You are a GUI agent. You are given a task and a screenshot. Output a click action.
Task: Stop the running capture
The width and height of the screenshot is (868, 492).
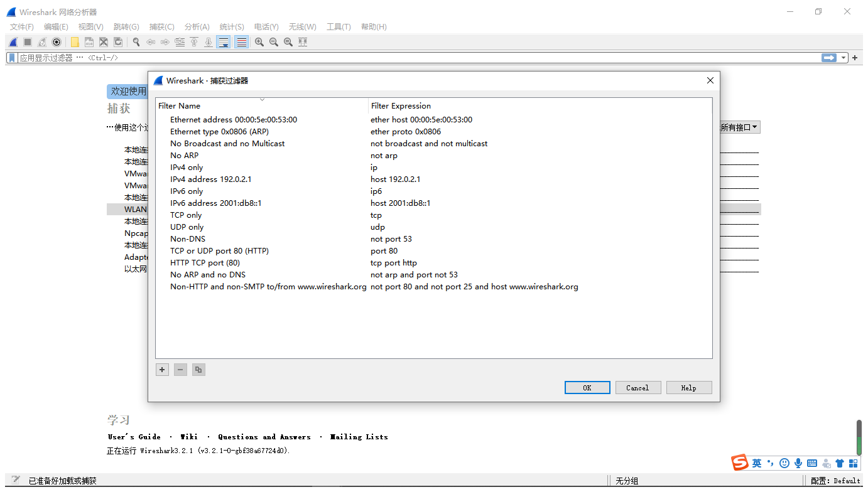click(28, 42)
